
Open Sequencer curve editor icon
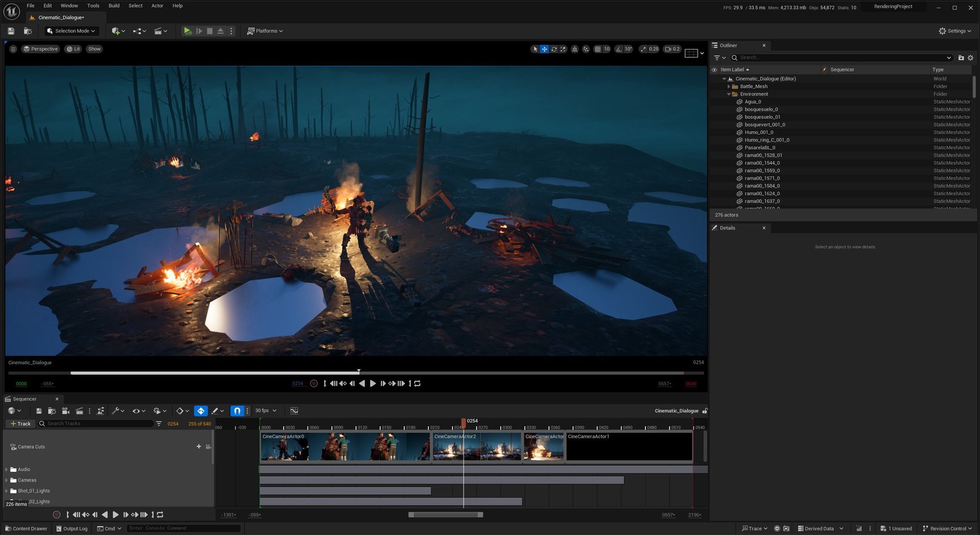tap(294, 411)
